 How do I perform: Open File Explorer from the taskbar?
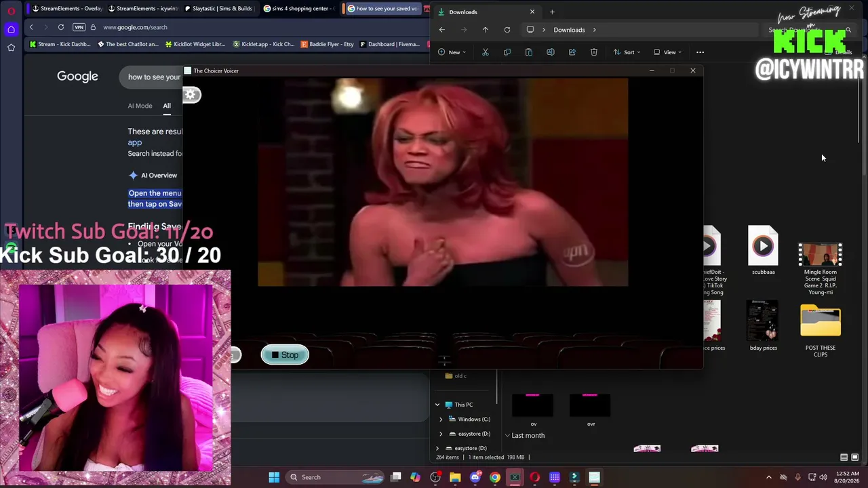[x=455, y=477]
